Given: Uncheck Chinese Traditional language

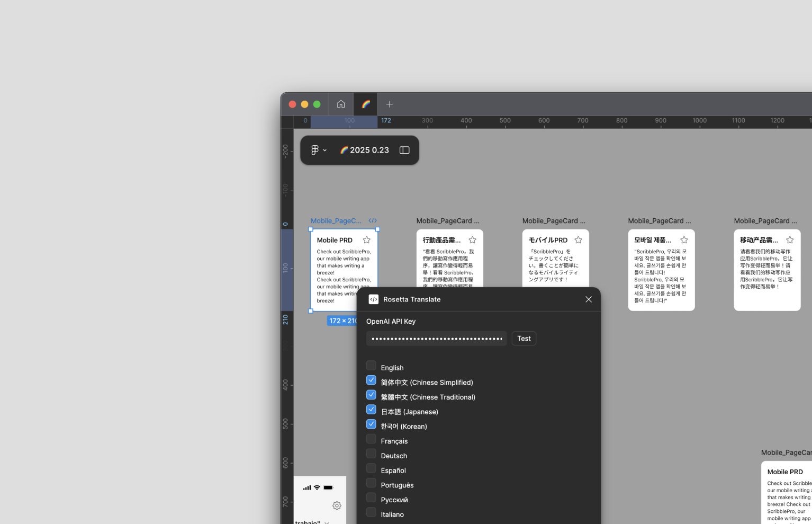Looking at the screenshot, I should pos(372,395).
